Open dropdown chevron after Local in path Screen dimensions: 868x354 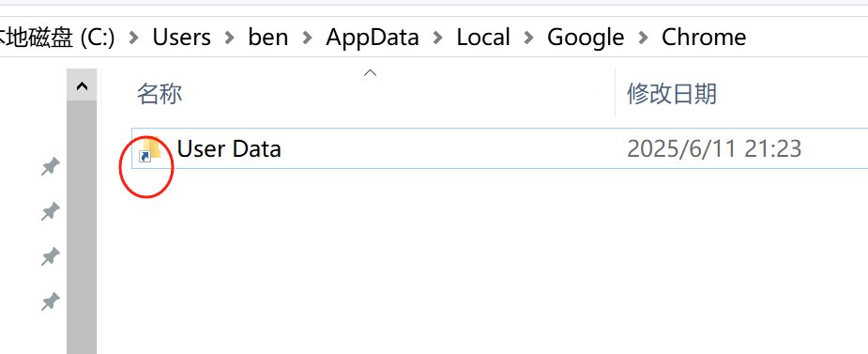528,38
